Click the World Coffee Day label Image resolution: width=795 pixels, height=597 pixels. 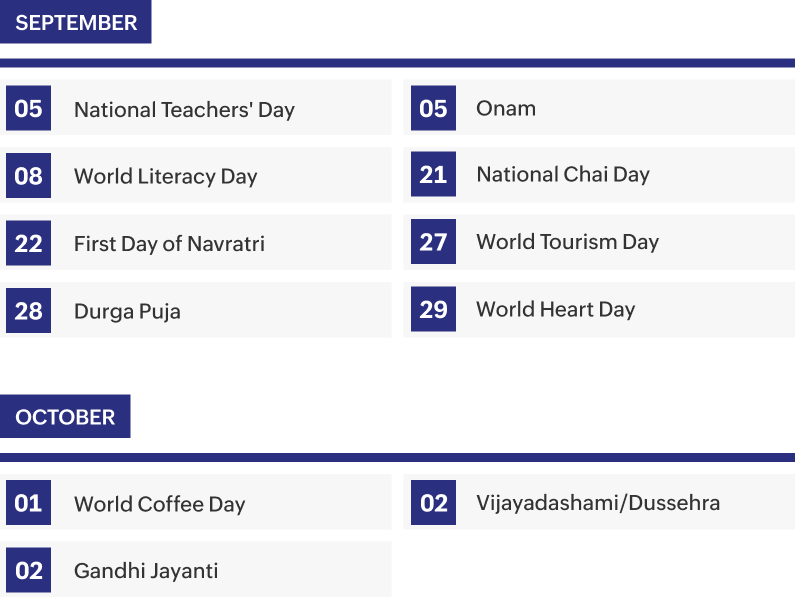pyautogui.click(x=159, y=504)
